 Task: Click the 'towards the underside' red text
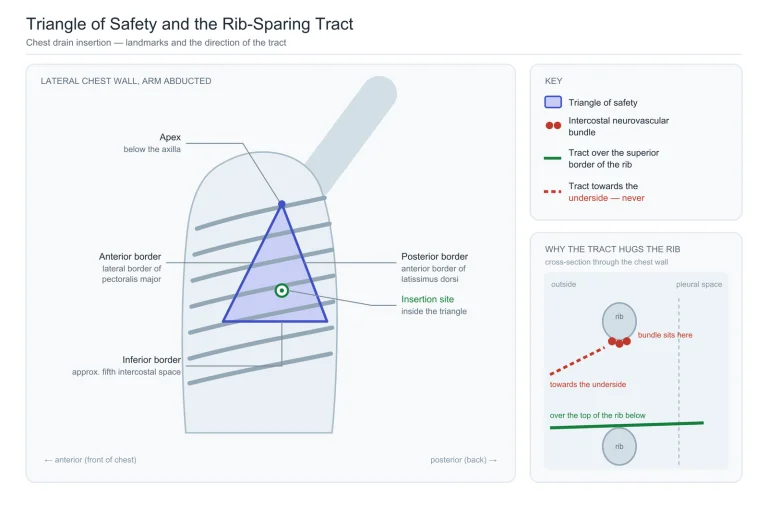tap(588, 385)
